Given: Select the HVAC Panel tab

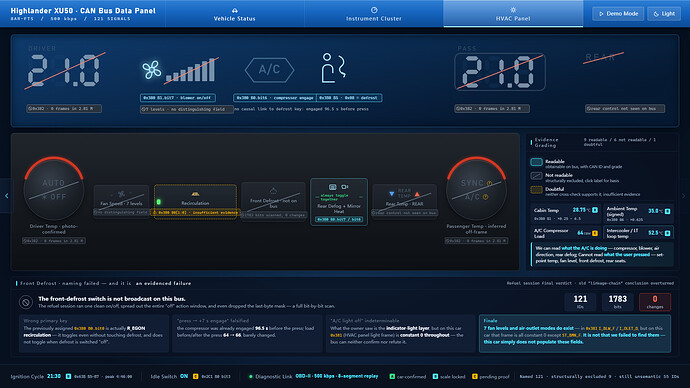Looking at the screenshot, I should [x=513, y=14].
